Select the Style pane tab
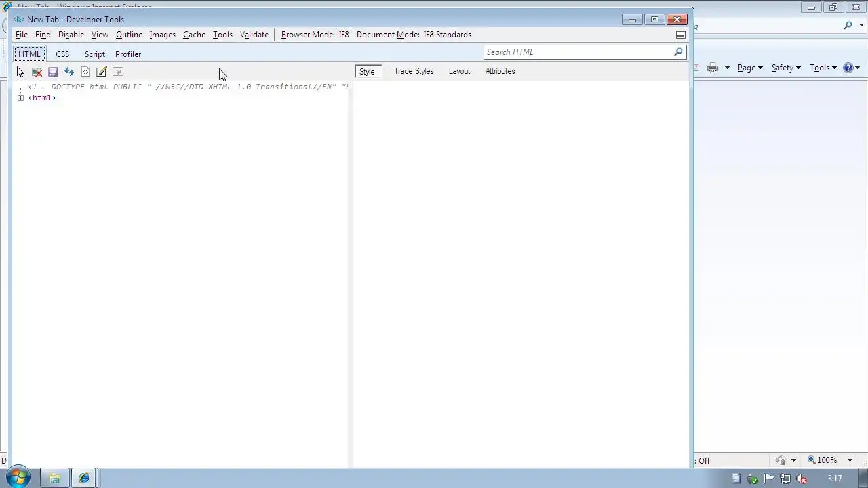The width and height of the screenshot is (868, 488). pos(367,71)
